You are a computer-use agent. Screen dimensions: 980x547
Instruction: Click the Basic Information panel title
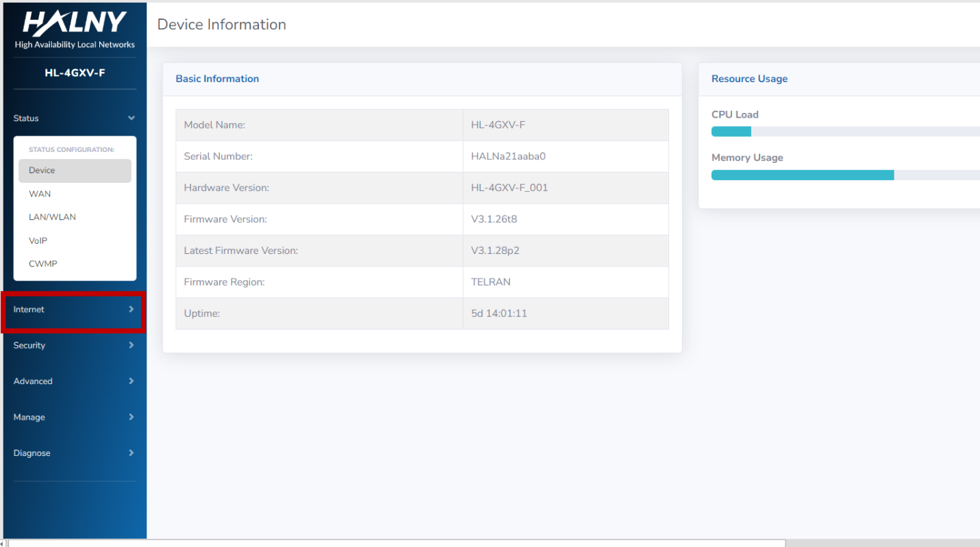pos(217,79)
